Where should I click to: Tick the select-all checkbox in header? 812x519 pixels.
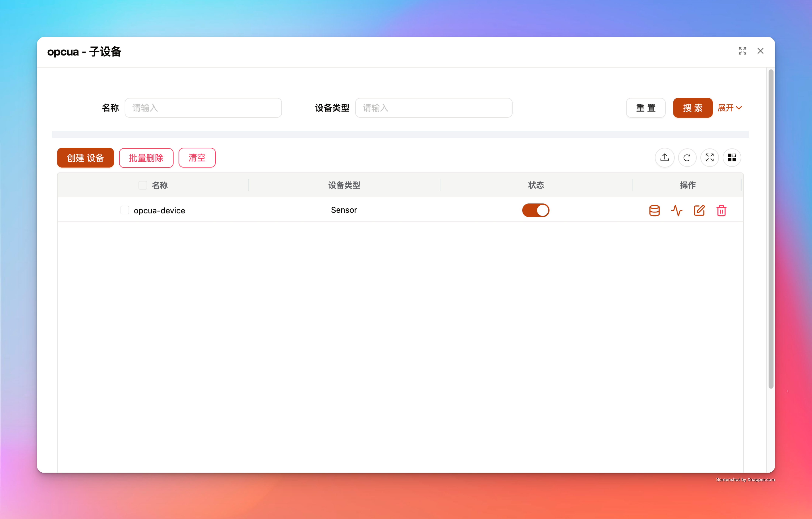tap(143, 185)
